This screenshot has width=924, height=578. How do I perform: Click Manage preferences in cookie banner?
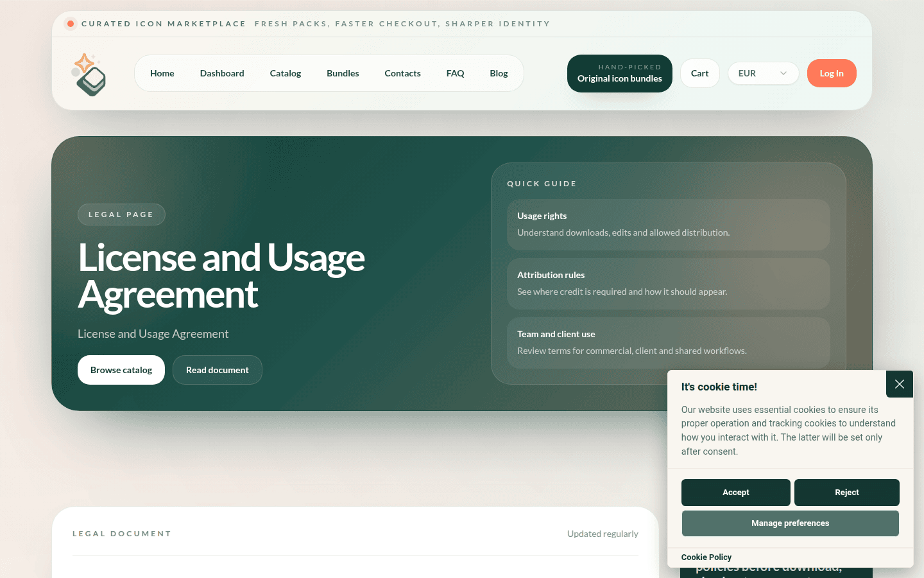click(791, 523)
